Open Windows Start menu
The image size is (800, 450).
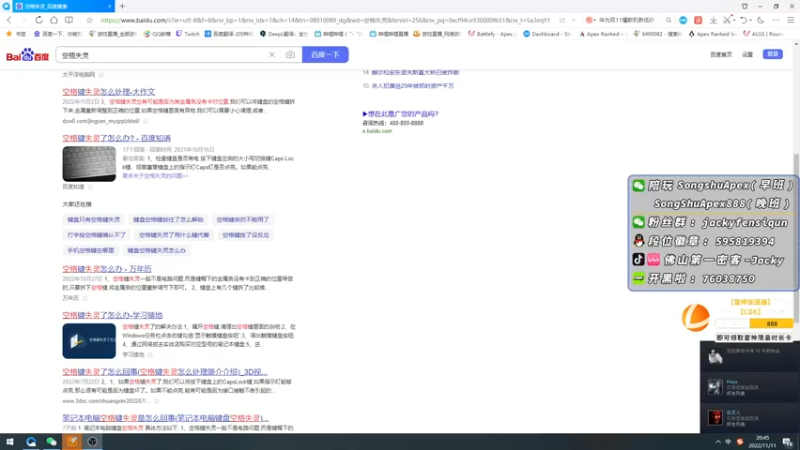pos(10,442)
